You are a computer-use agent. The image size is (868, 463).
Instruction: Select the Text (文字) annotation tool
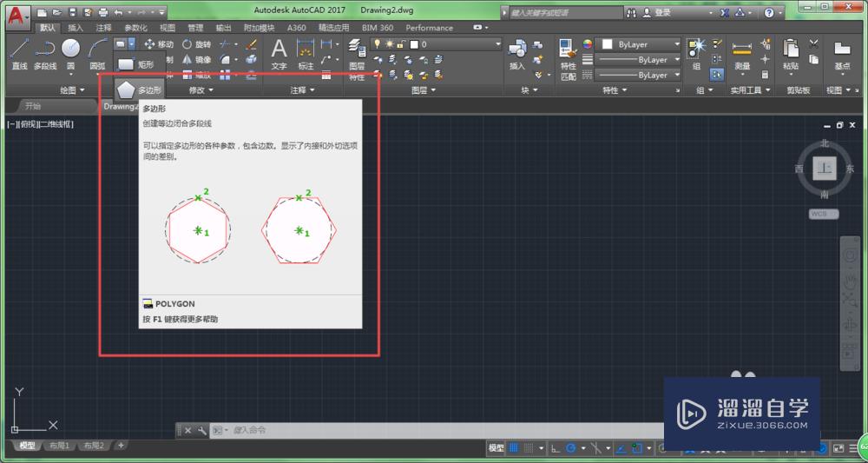tap(279, 54)
